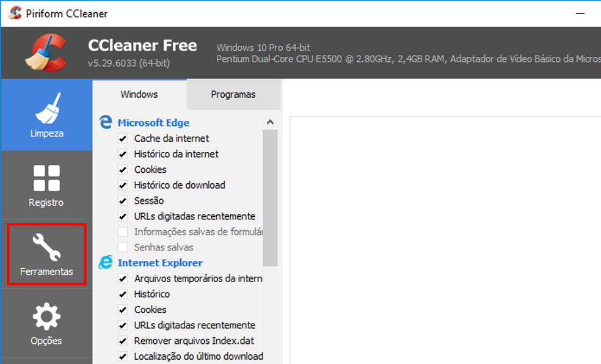601x364 pixels.
Task: Uncheck the Sessão checkbox
Action: [x=123, y=201]
